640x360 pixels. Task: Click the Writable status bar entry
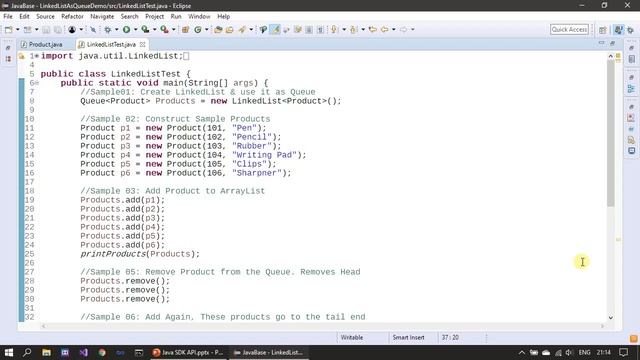pos(352,338)
